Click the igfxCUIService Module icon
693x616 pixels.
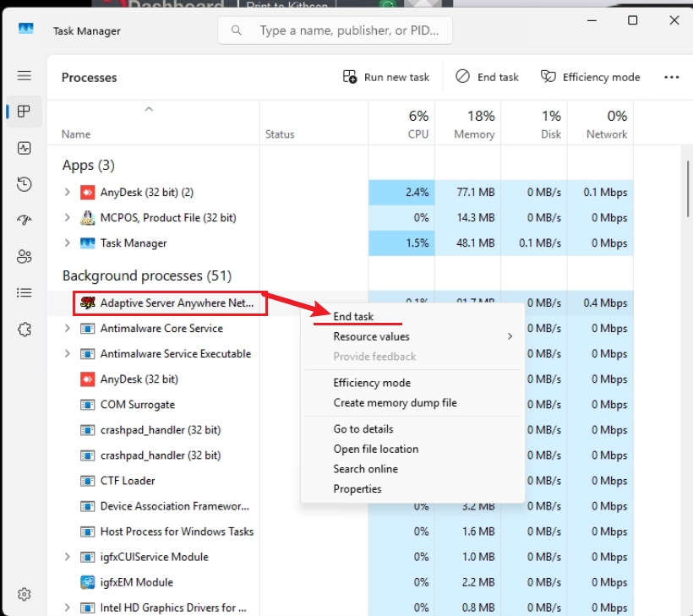pyautogui.click(x=88, y=557)
